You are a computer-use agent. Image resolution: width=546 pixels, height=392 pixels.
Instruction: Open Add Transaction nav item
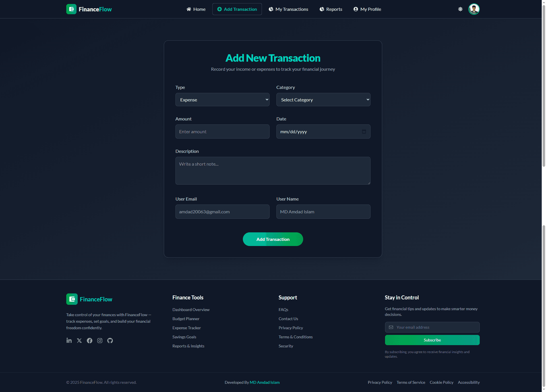[237, 9]
